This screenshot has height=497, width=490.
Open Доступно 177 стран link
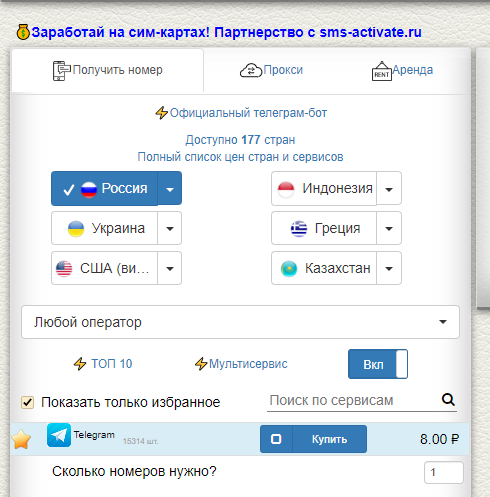tap(240, 140)
